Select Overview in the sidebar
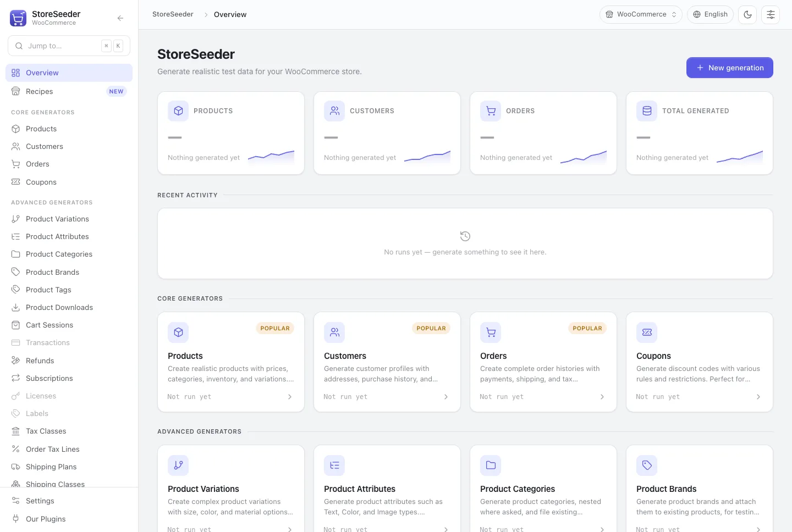Viewport: 792px width, 532px height. pyautogui.click(x=69, y=73)
